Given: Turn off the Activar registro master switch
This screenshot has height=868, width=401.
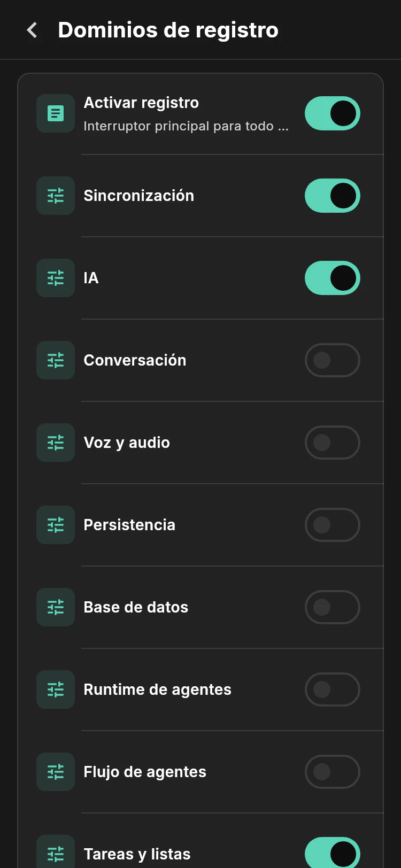Looking at the screenshot, I should coord(333,113).
